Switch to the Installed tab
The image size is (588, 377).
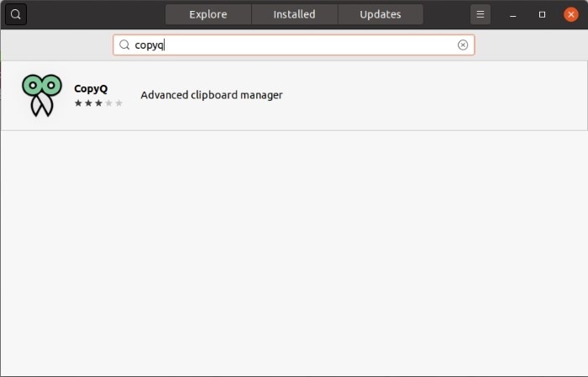294,14
